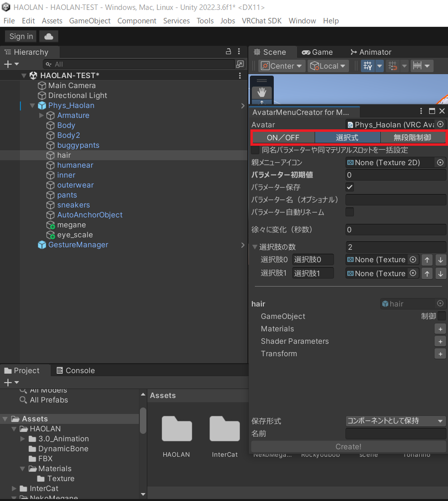Click パラメーター初期値 input field
Screen dimensions: 448x501
point(396,175)
